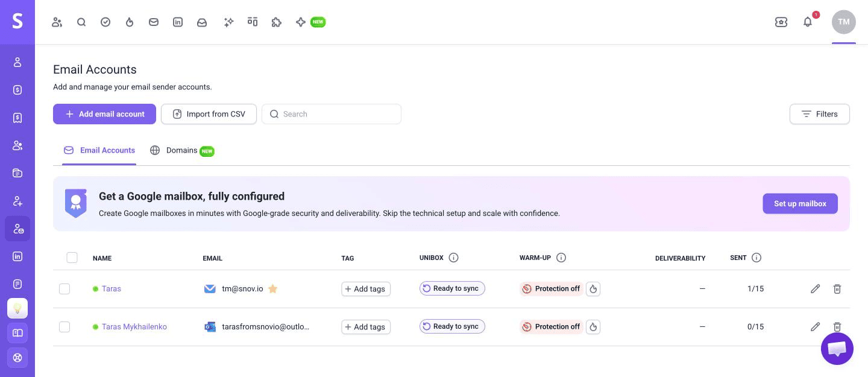Click Import from CSV button
The width and height of the screenshot is (868, 377).
pyautogui.click(x=209, y=114)
